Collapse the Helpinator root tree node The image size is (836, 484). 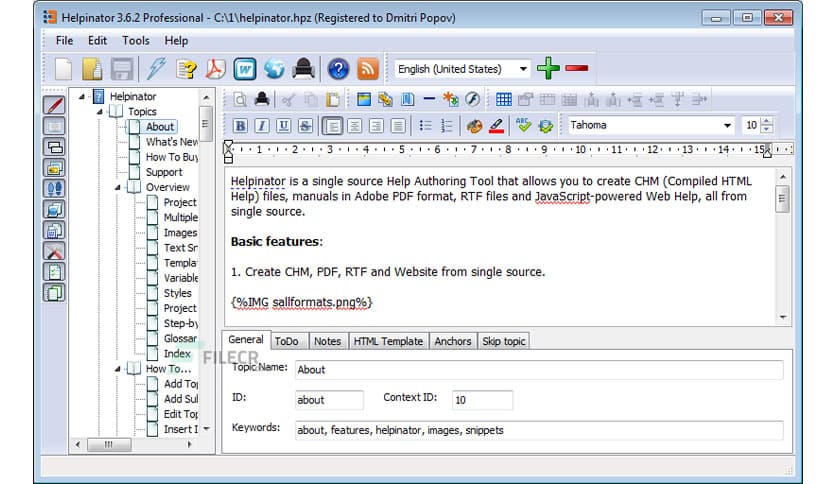tap(82, 96)
